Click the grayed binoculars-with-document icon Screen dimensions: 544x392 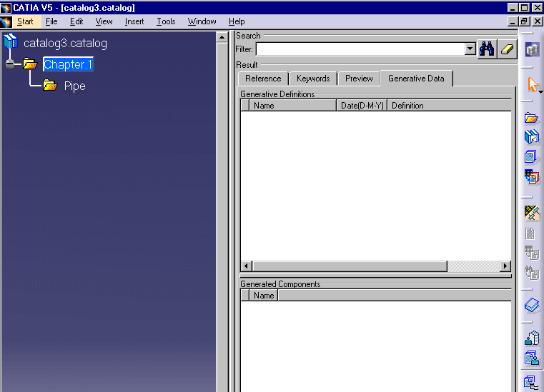[532, 273]
